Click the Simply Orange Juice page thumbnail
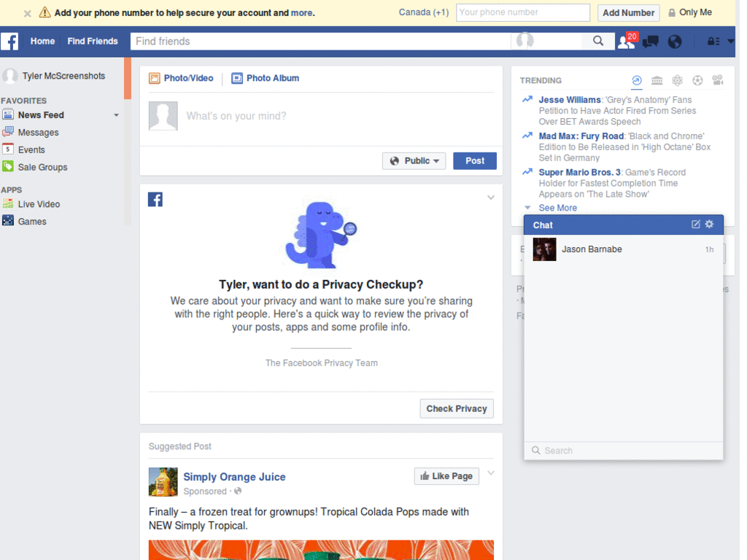Image resolution: width=747 pixels, height=560 pixels. 163,482
